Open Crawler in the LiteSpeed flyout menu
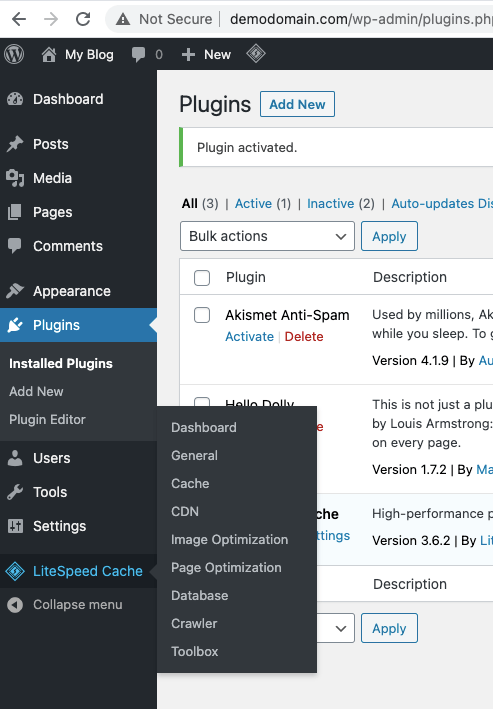Viewport: 493px width, 709px height. pyautogui.click(x=194, y=624)
